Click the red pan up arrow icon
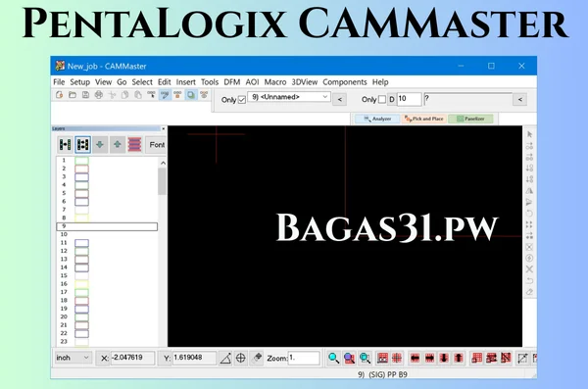 tap(459, 359)
